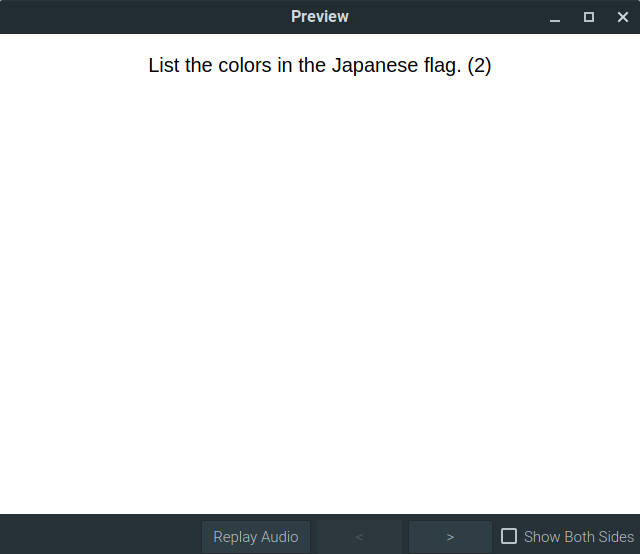The image size is (640, 554).
Task: Click the Preview title in title bar
Action: [320, 17]
